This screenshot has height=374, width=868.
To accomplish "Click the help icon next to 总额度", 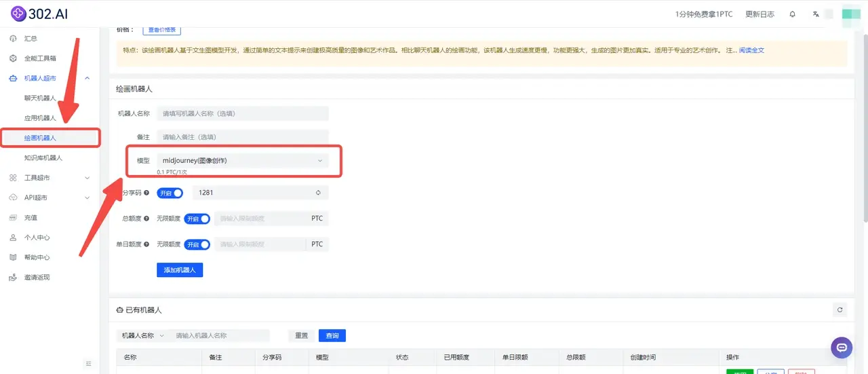I will pyautogui.click(x=146, y=219).
